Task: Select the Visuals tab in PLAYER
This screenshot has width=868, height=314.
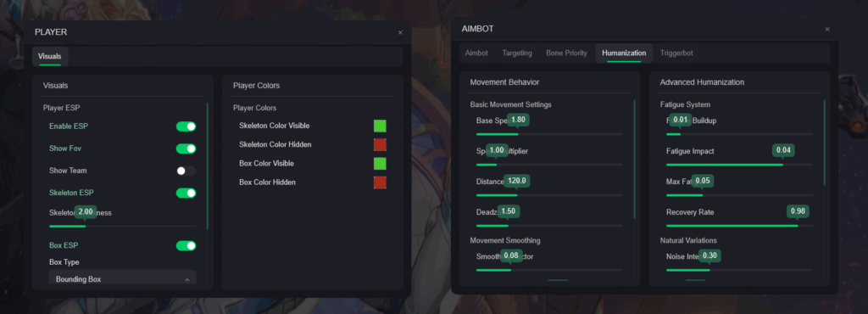Action: point(50,57)
